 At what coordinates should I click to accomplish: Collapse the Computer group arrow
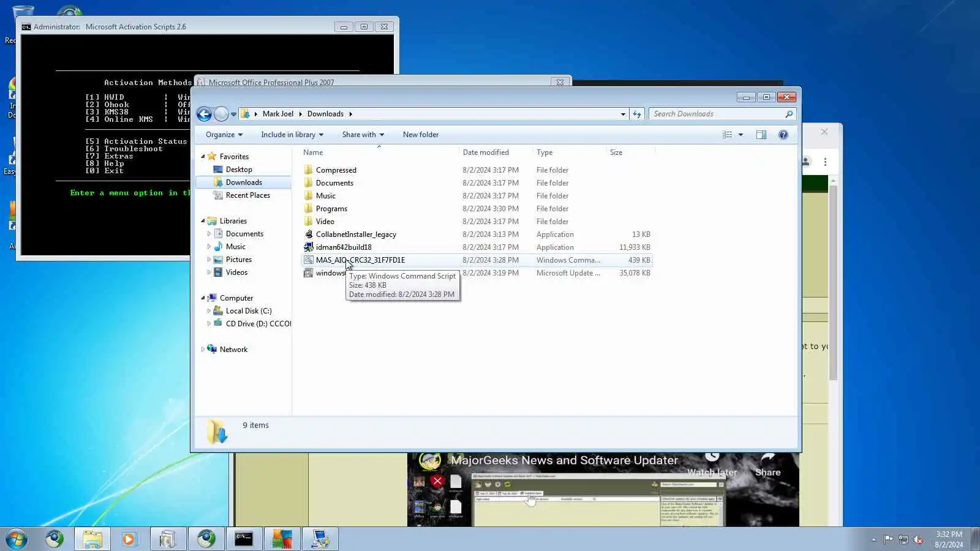click(x=203, y=298)
